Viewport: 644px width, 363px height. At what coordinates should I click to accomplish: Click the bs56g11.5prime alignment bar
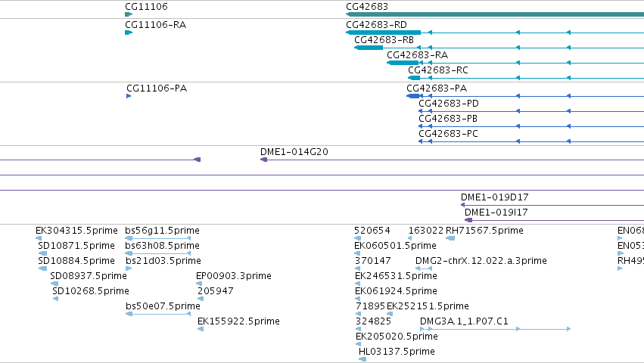pos(157,238)
